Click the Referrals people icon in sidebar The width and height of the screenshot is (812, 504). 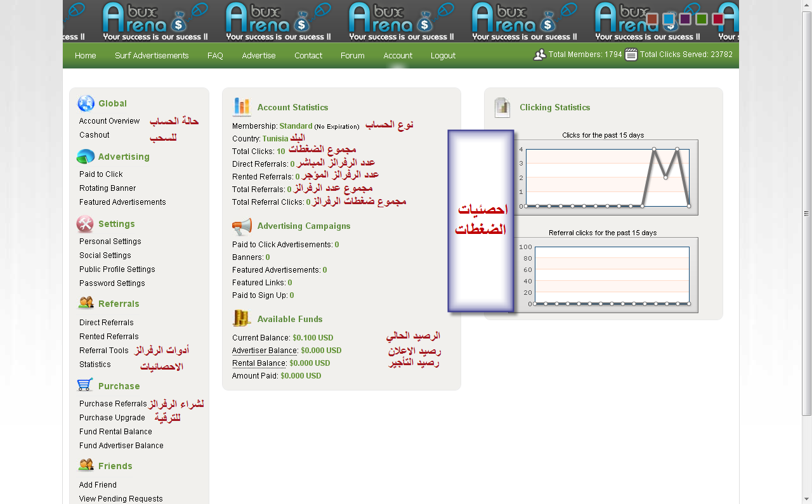86,303
